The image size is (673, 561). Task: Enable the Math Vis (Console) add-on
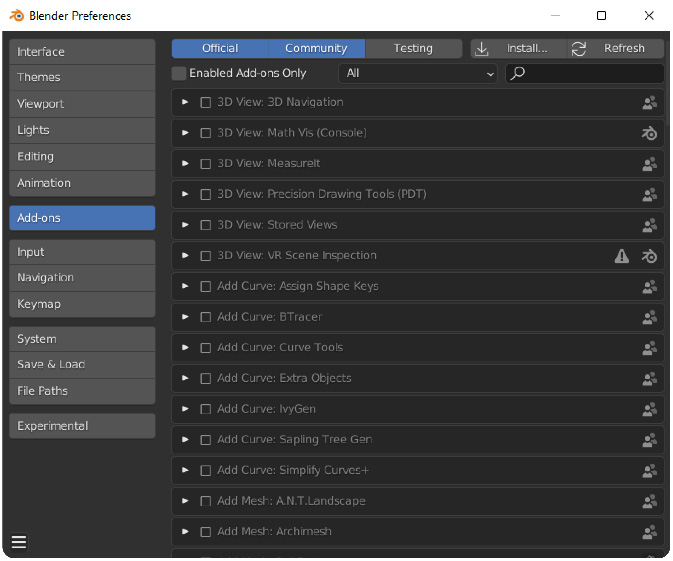coord(206,133)
